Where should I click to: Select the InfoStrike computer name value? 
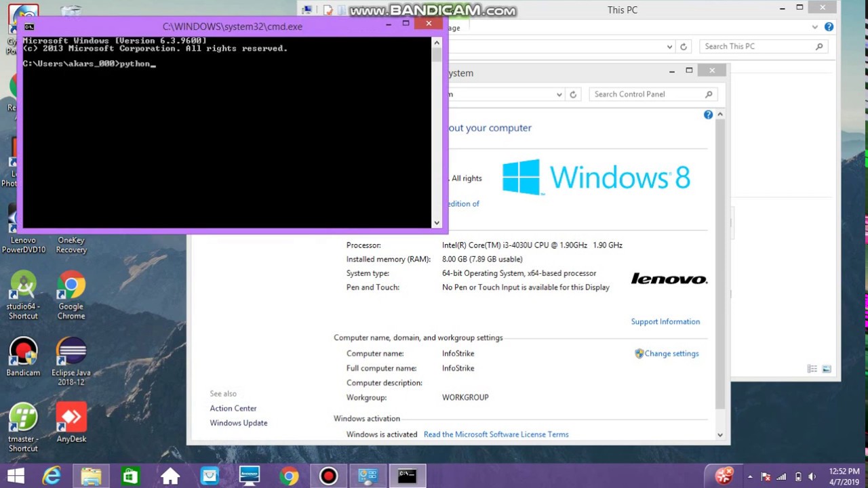coord(458,353)
